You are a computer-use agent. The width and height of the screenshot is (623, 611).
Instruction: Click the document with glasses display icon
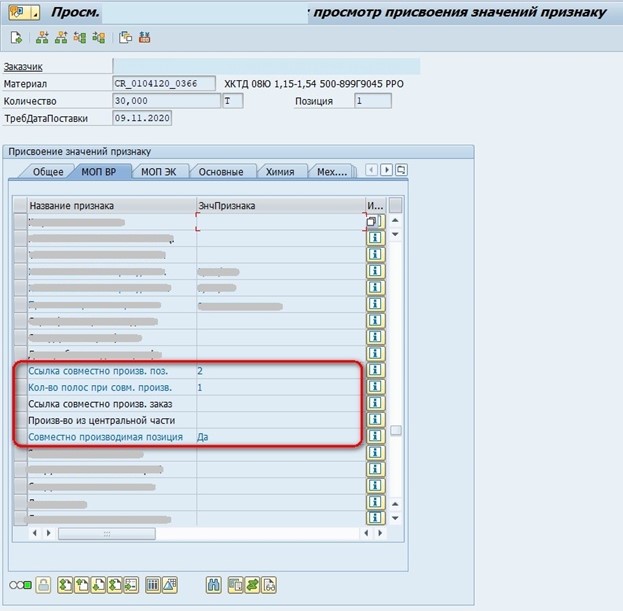(269, 585)
